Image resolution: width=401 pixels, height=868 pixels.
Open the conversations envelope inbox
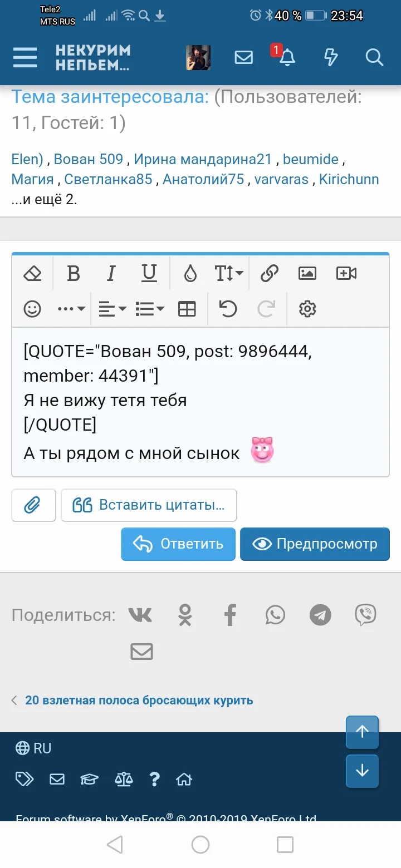point(243,57)
